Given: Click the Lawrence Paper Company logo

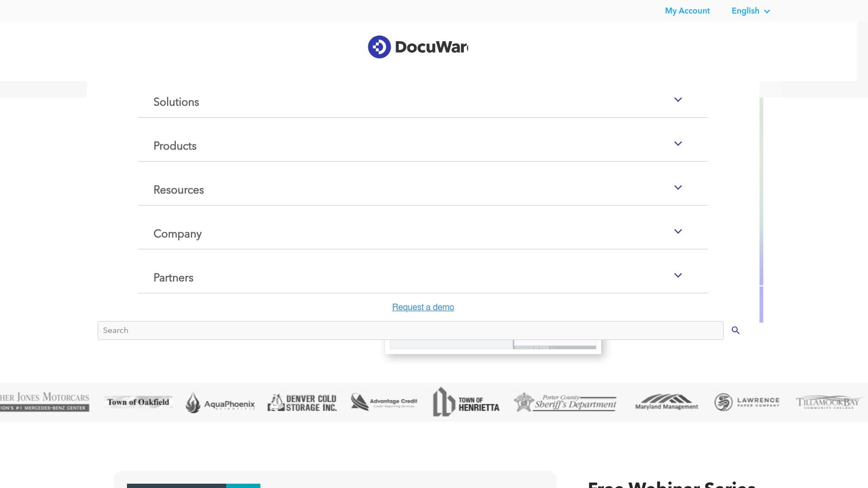Looking at the screenshot, I should tap(746, 402).
